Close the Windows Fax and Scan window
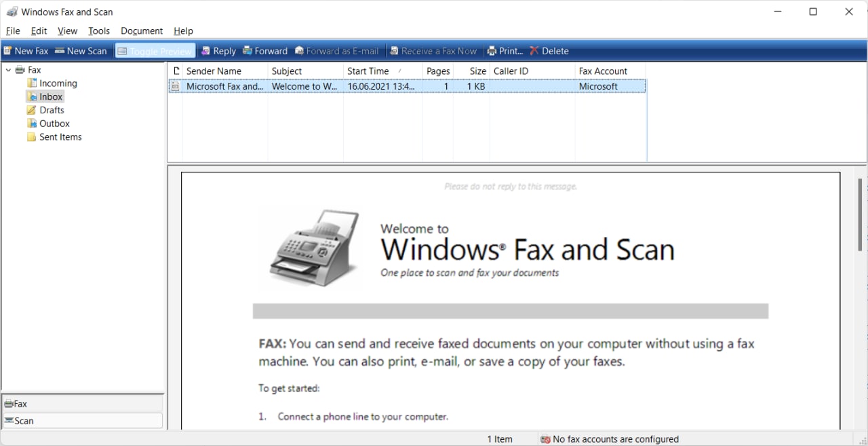 tap(849, 12)
